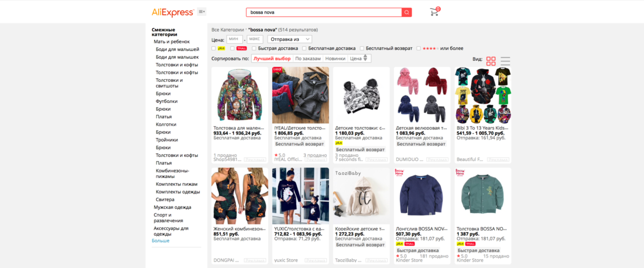Open the Лонгслив BOSSA NOVA product thumbnail
Screen dimensions: 644x268
[x=422, y=195]
